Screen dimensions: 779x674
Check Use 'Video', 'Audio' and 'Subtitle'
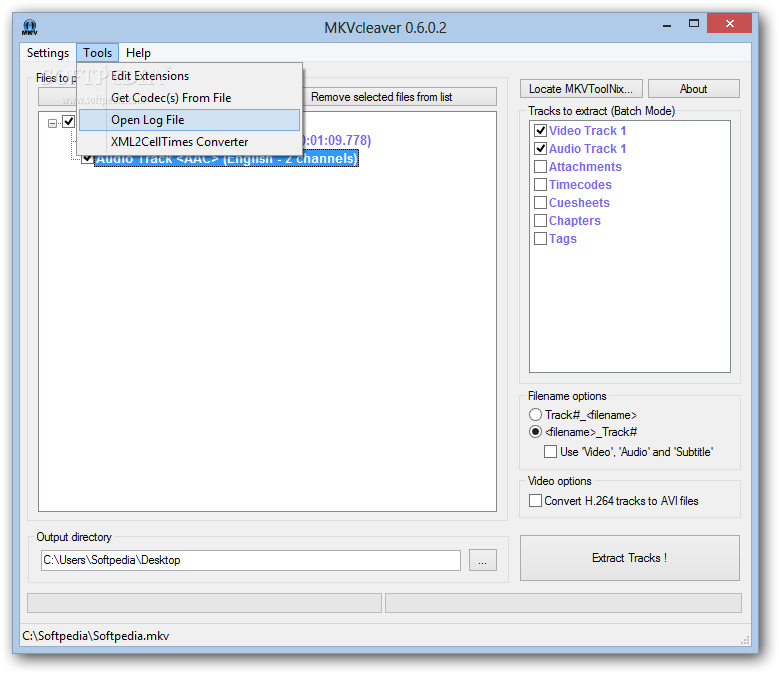click(550, 451)
